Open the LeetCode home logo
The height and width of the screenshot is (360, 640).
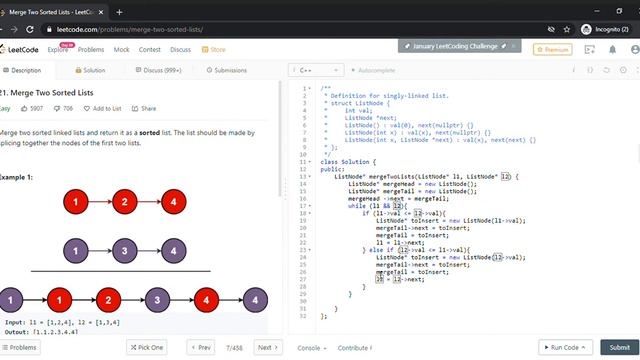19,49
